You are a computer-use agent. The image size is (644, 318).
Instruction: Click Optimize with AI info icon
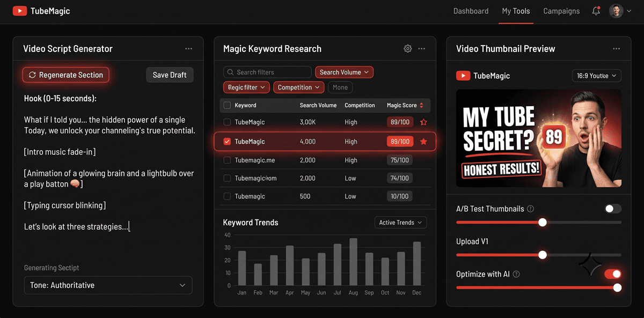[516, 274]
